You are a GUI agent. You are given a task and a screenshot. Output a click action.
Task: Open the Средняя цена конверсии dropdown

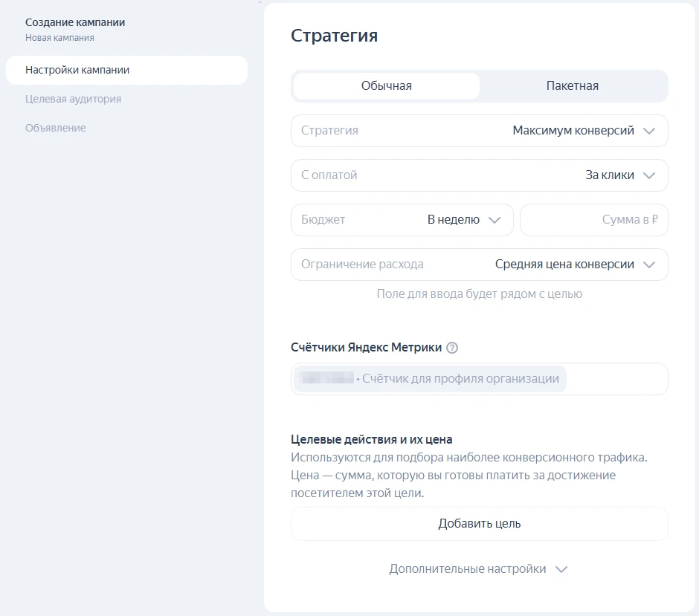tap(564, 265)
